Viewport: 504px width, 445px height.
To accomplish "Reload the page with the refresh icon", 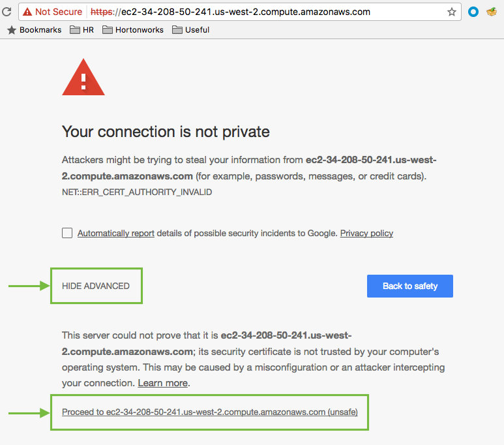I will (x=7, y=12).
